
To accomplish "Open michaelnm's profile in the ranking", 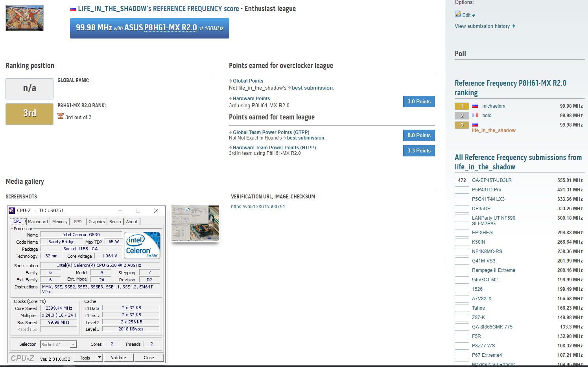I will [494, 106].
